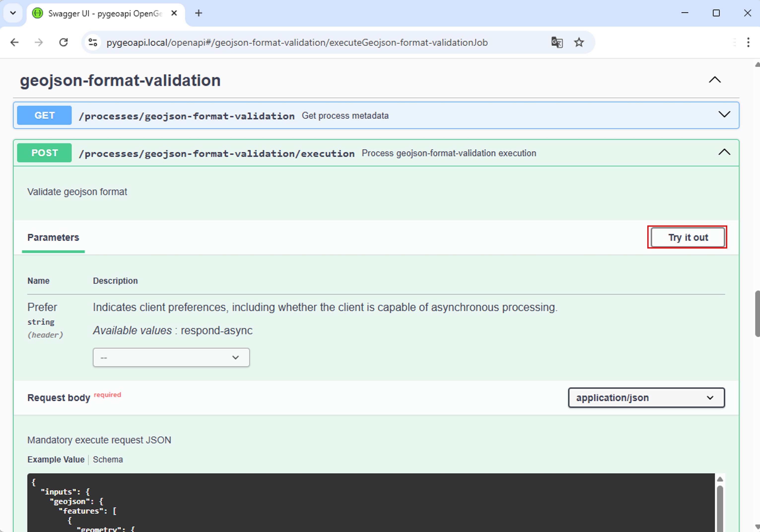Image resolution: width=760 pixels, height=532 pixels.
Task: Open Chrome three-dot menu
Action: (x=748, y=42)
